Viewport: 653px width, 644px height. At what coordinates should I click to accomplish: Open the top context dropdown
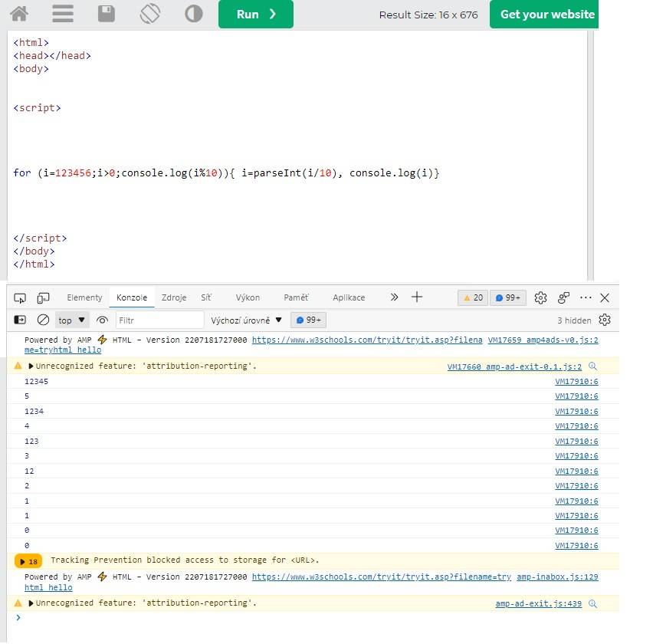tap(72, 320)
